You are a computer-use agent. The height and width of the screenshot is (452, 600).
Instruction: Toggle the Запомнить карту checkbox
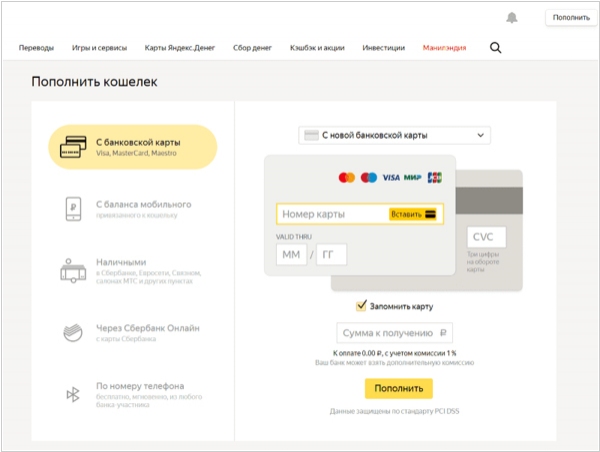(x=361, y=306)
